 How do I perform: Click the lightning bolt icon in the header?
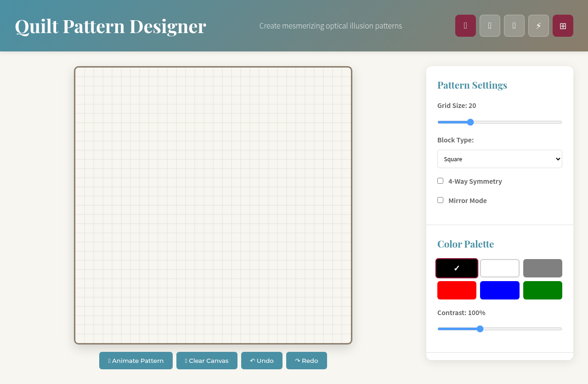pos(538,26)
